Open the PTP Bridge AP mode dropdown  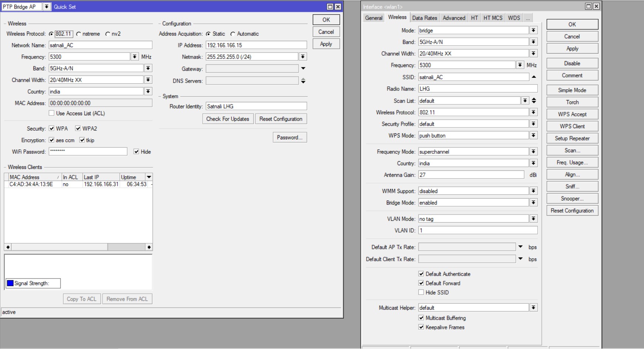coord(46,7)
